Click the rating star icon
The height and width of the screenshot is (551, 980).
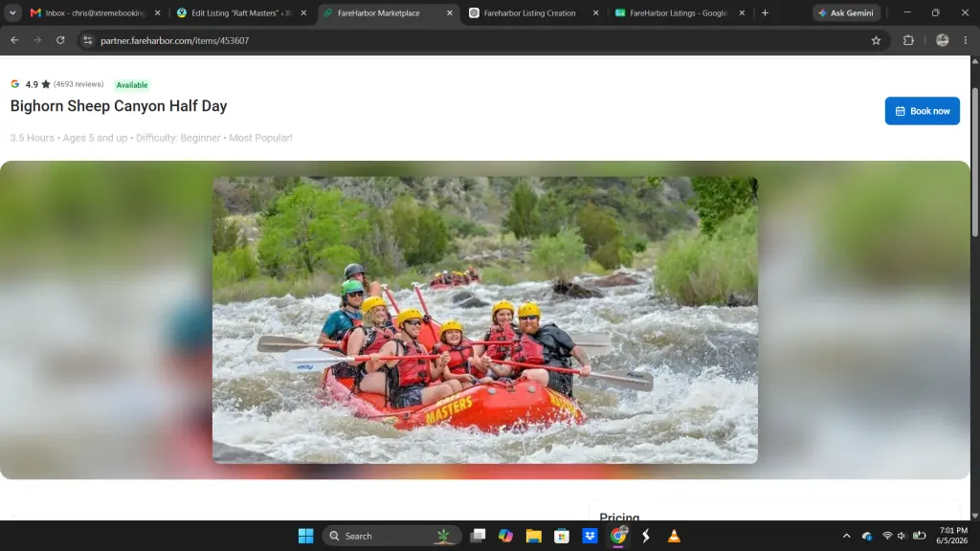tap(46, 84)
